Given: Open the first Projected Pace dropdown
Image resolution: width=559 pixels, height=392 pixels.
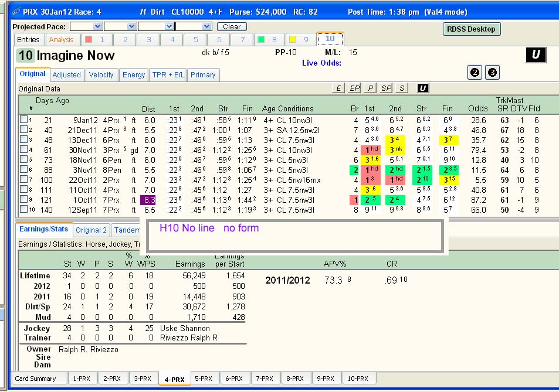Looking at the screenshot, I should [x=97, y=26].
